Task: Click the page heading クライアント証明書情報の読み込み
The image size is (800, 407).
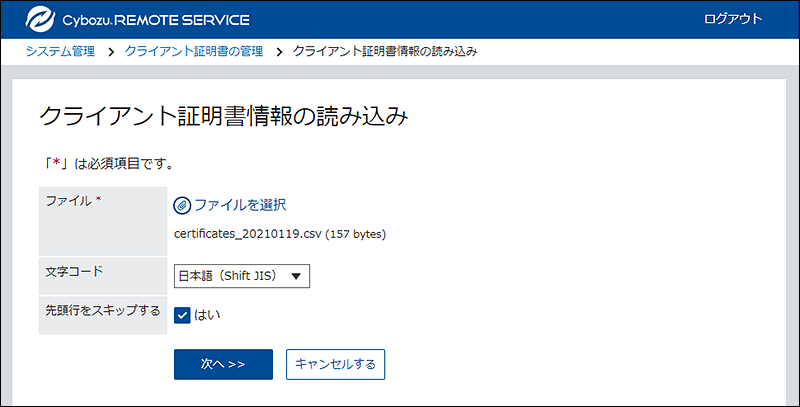Action: point(223,116)
